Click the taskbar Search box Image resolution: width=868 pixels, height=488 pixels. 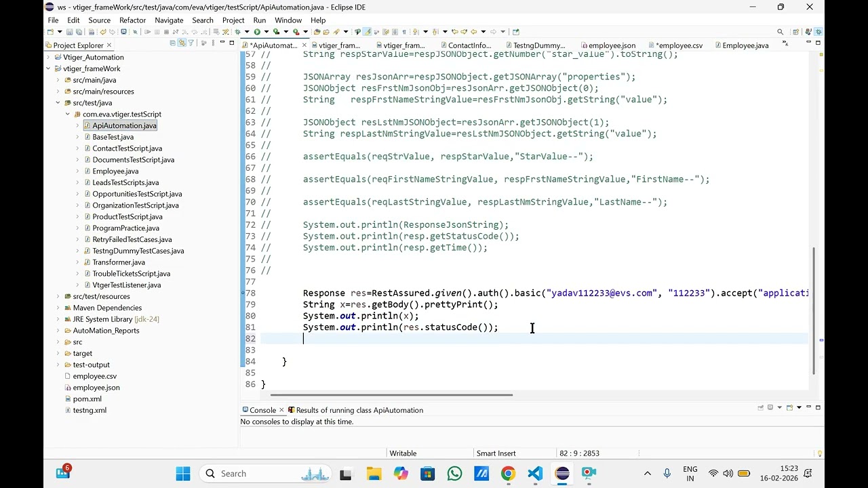tap(267, 474)
